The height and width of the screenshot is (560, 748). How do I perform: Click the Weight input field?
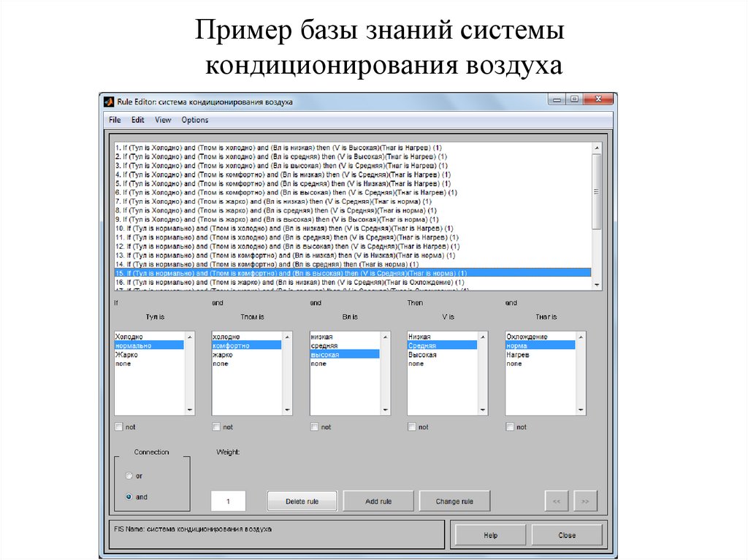tap(228, 501)
